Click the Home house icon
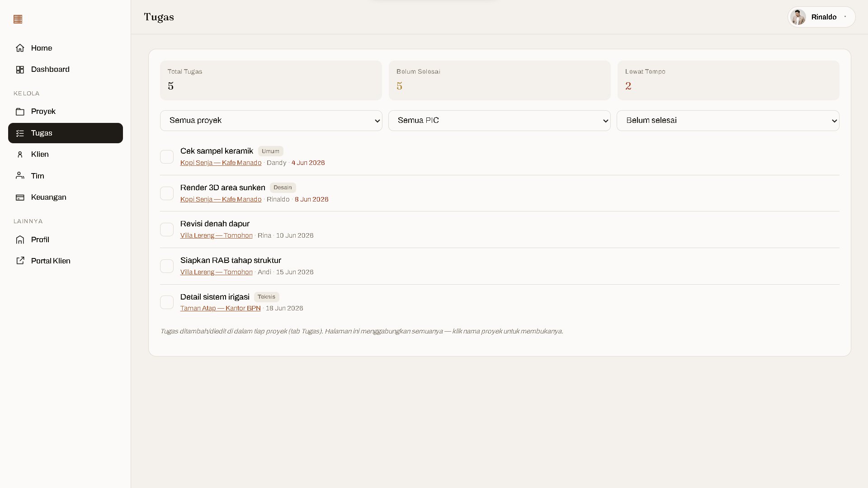 coord(20,48)
